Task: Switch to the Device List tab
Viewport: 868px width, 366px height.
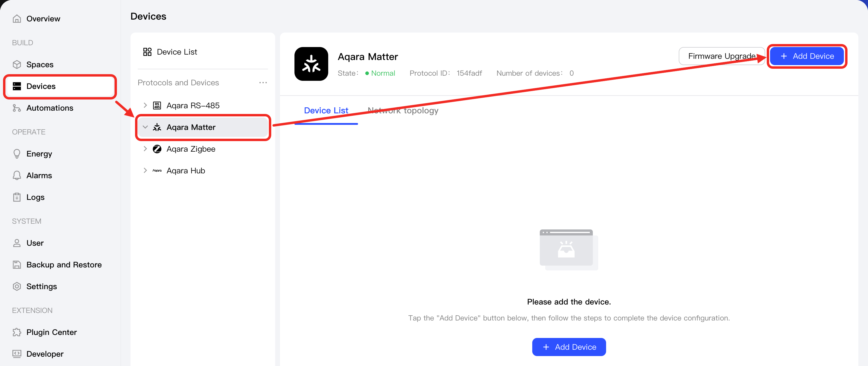Action: point(326,111)
